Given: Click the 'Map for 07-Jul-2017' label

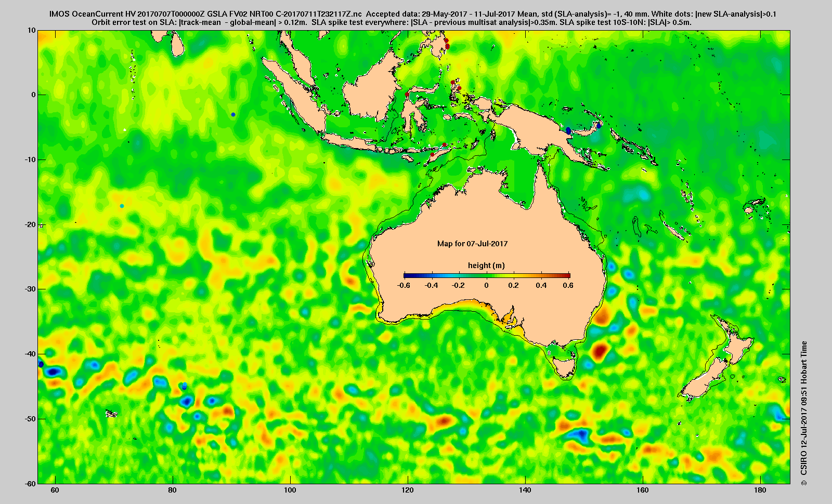Looking at the screenshot, I should 472,244.
